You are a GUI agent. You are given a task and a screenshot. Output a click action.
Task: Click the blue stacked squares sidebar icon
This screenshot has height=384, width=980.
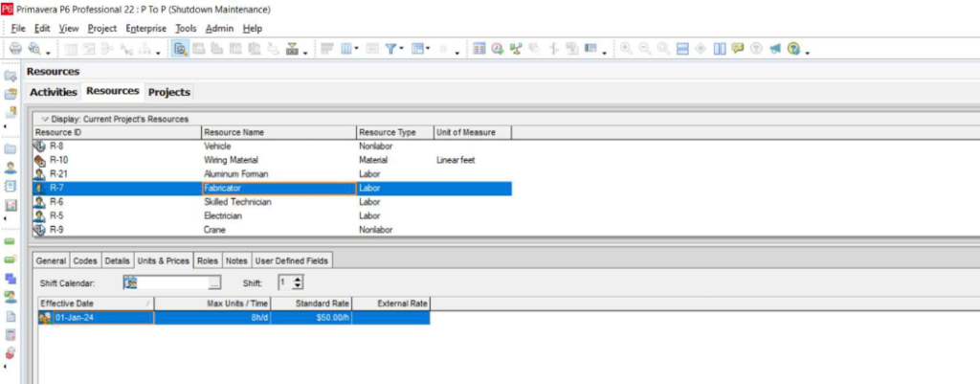coord(11,279)
